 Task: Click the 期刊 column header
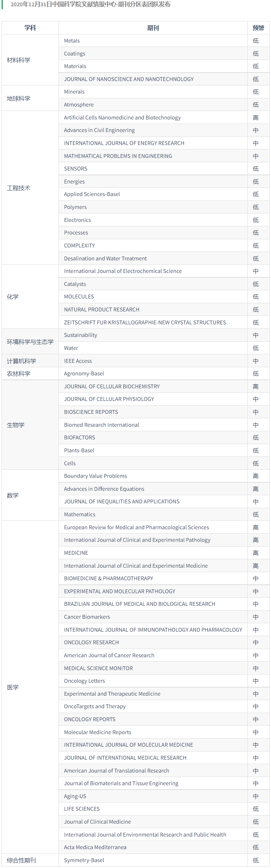pos(153,28)
